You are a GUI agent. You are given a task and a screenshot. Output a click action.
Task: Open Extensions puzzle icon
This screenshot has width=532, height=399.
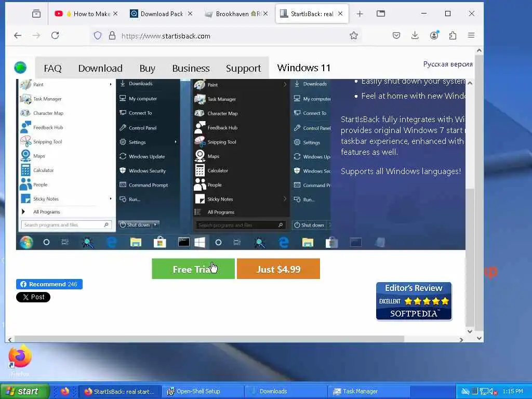pos(453,35)
